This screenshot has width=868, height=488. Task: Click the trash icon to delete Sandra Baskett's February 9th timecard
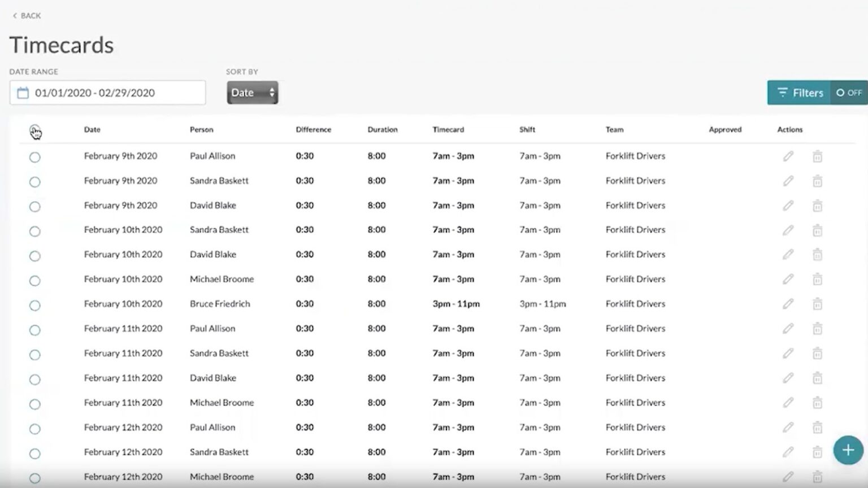tap(817, 181)
